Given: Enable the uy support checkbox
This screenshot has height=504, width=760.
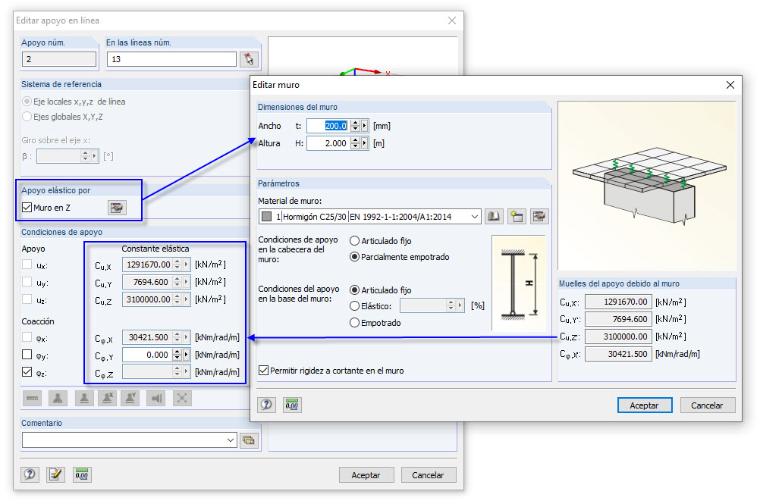Looking at the screenshot, I should point(27,282).
